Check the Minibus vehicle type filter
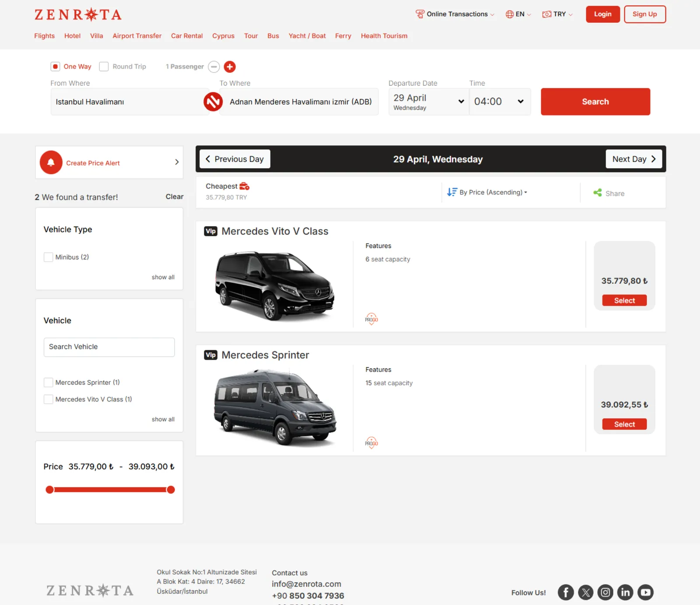700x605 pixels. [x=48, y=257]
